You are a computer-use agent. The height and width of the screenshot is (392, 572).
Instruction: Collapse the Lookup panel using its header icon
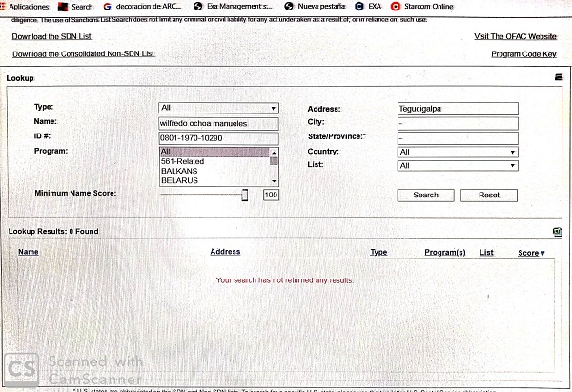(559, 76)
